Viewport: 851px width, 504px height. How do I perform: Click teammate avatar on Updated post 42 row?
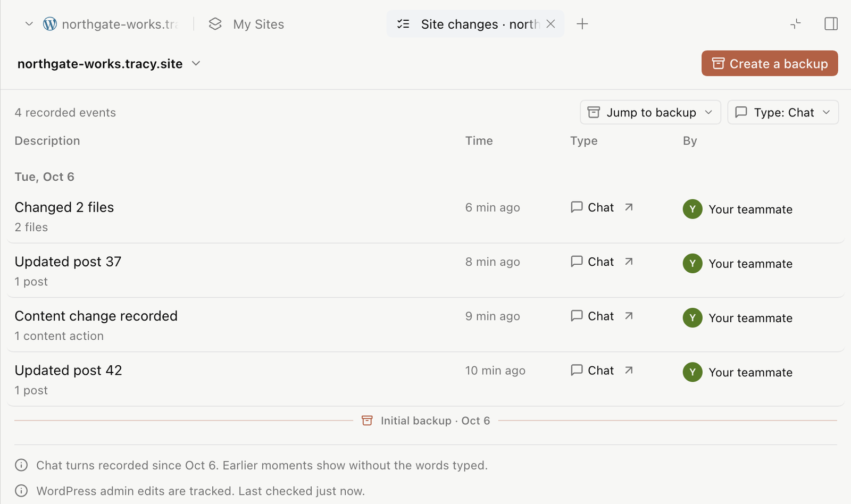[x=693, y=372]
